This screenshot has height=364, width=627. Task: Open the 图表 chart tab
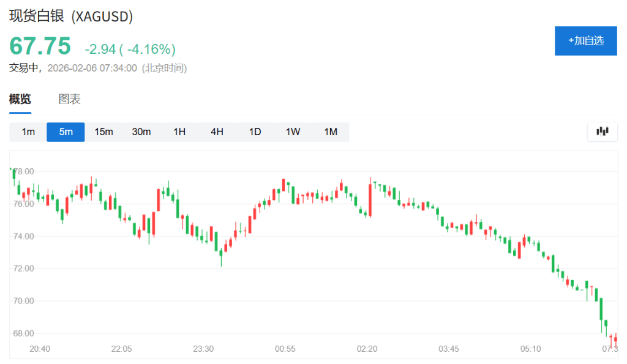(69, 99)
